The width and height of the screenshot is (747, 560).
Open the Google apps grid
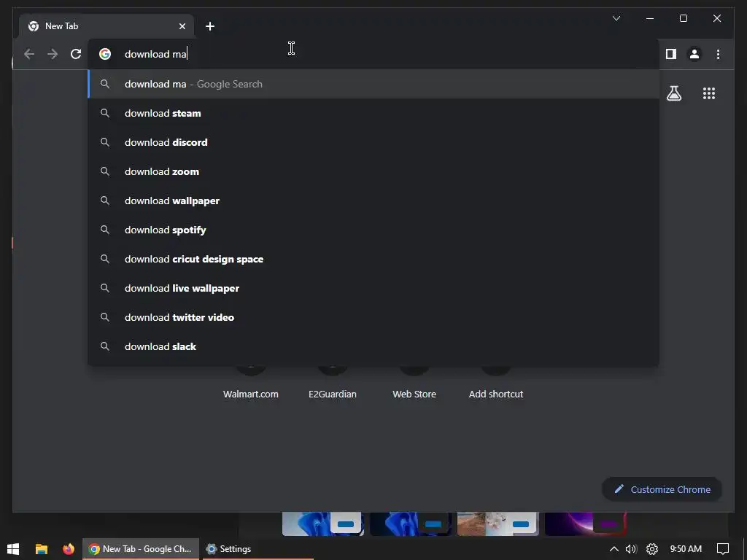coord(709,93)
